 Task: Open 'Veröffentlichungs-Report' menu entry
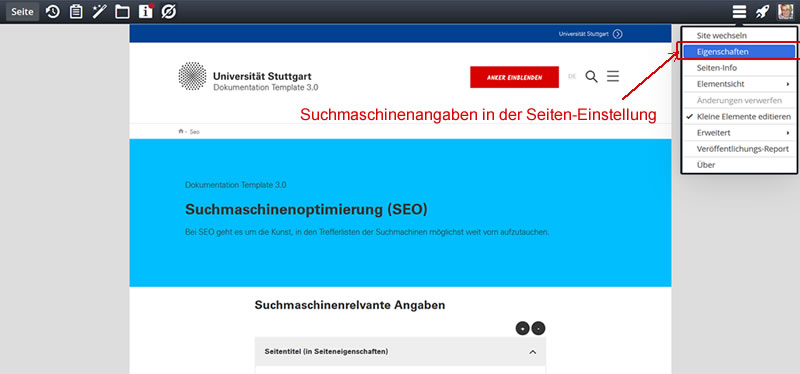pos(739,149)
